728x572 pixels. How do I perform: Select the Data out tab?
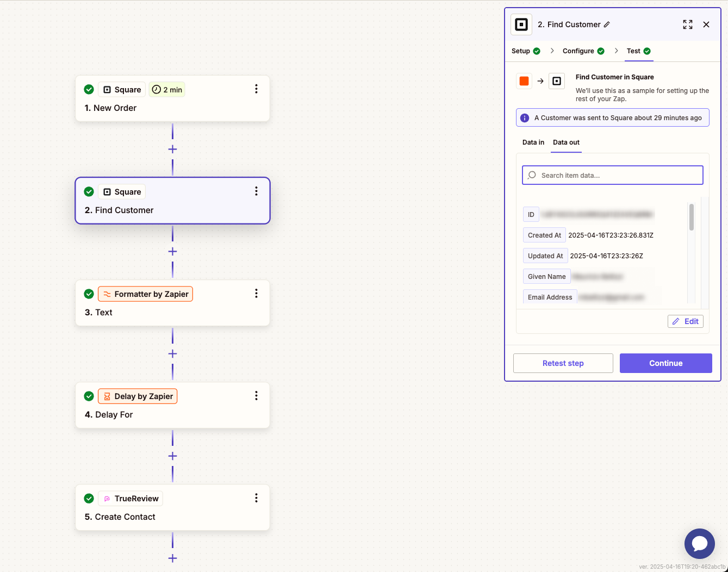pyautogui.click(x=566, y=142)
